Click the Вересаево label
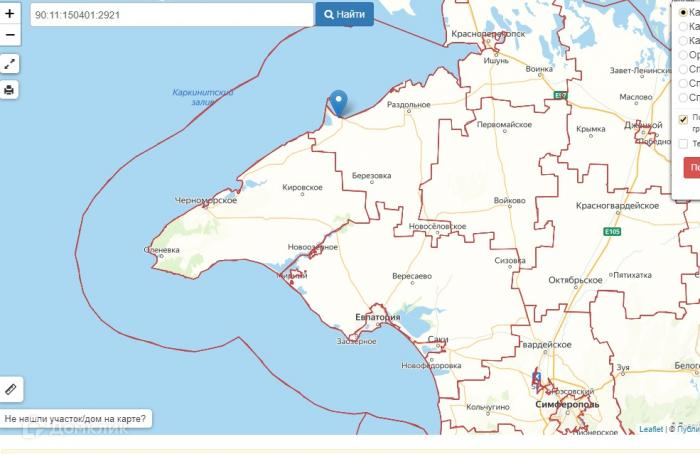The height and width of the screenshot is (454, 700). [412, 276]
